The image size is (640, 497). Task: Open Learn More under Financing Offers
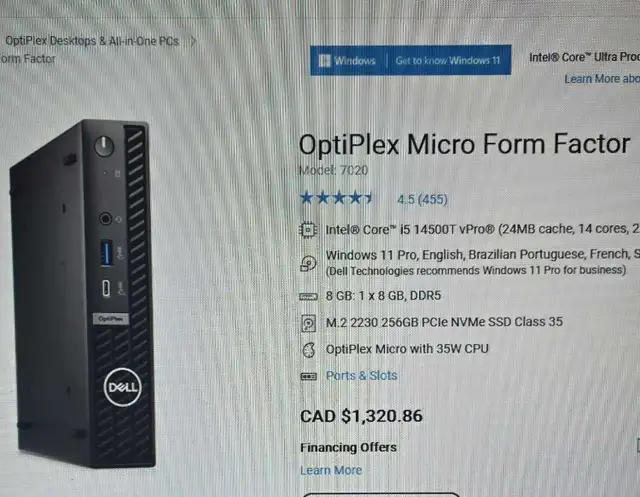[331, 470]
